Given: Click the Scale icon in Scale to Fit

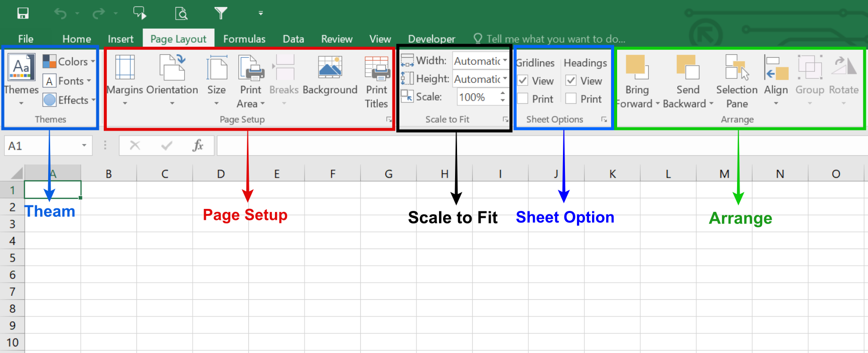Looking at the screenshot, I should (x=407, y=96).
